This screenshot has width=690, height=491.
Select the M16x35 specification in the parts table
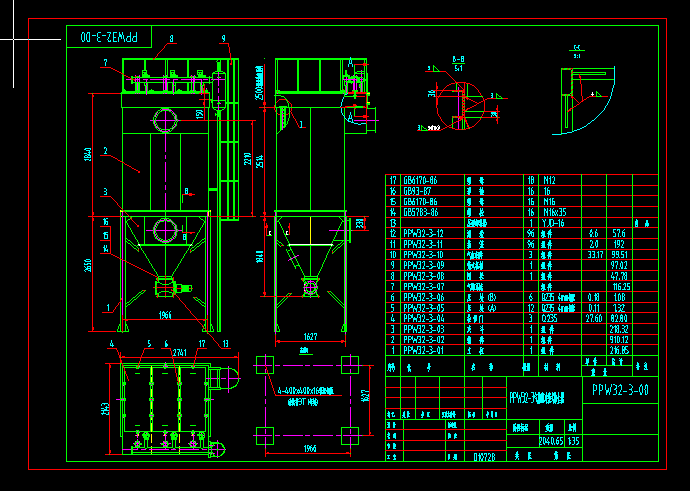[x=555, y=213]
